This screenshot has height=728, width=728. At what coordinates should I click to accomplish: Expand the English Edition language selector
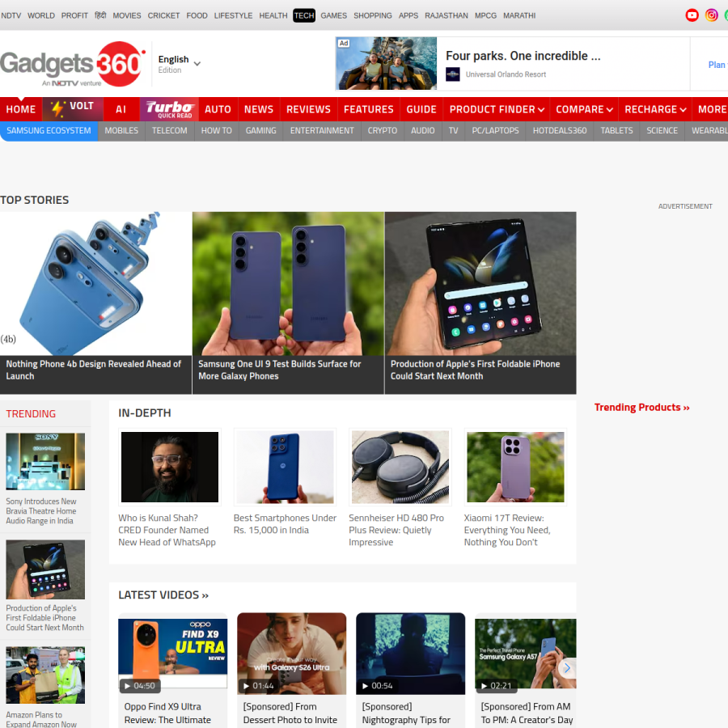[180, 64]
